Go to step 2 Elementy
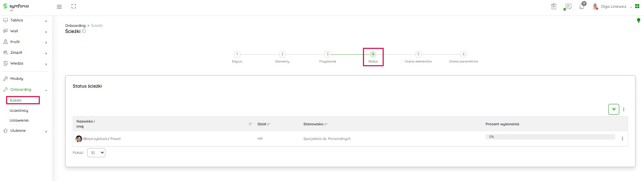This screenshot has width=644, height=181. tap(282, 54)
